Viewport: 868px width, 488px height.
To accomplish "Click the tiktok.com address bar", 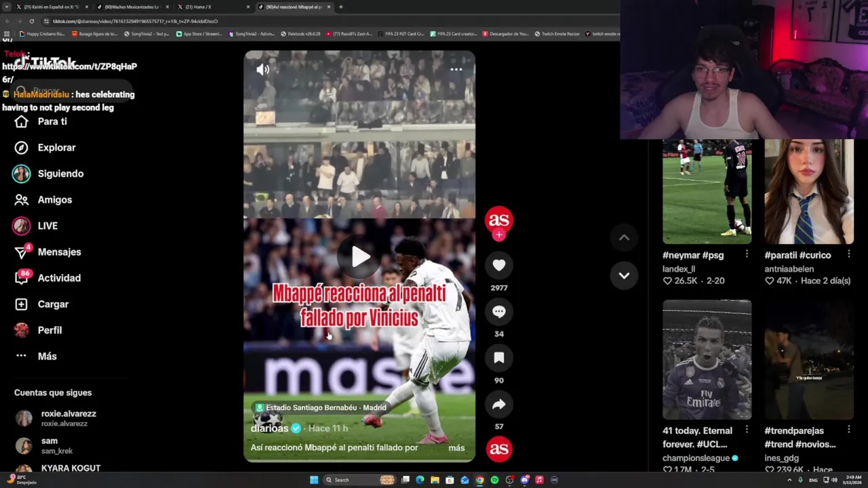I will [325, 21].
